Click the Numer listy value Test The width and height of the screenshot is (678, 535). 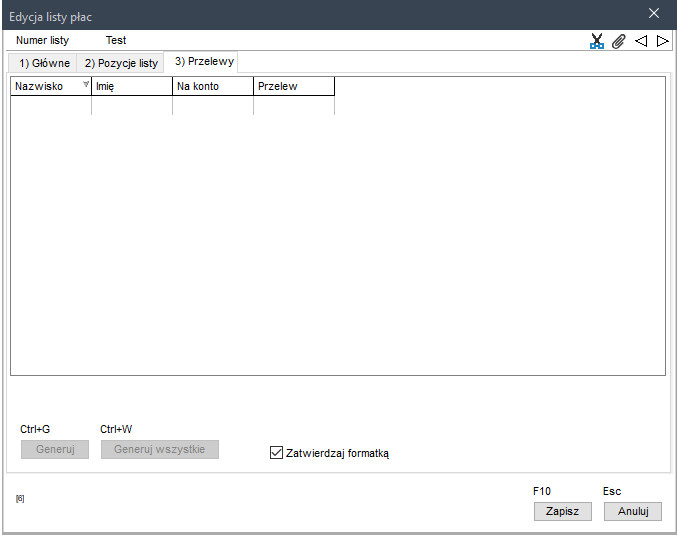[116, 40]
